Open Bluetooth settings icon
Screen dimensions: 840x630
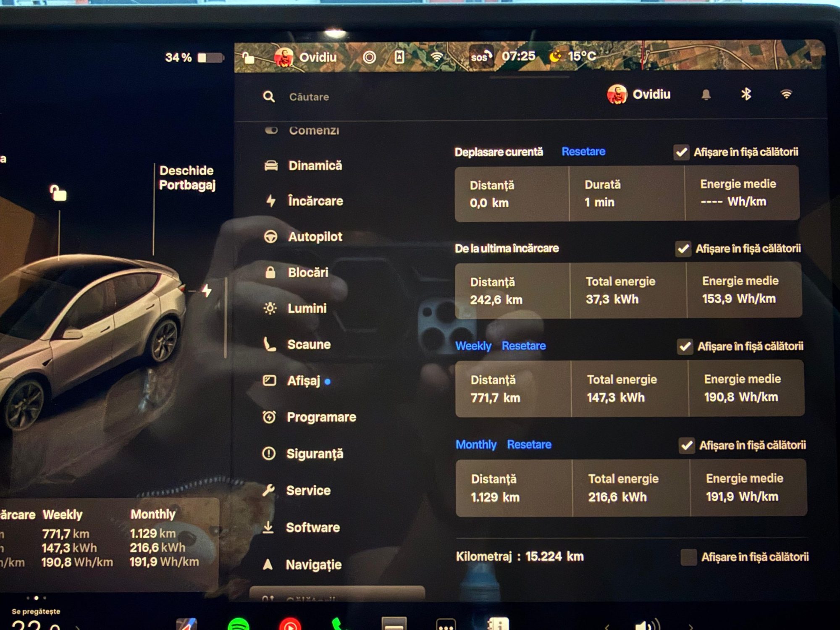pyautogui.click(x=746, y=94)
